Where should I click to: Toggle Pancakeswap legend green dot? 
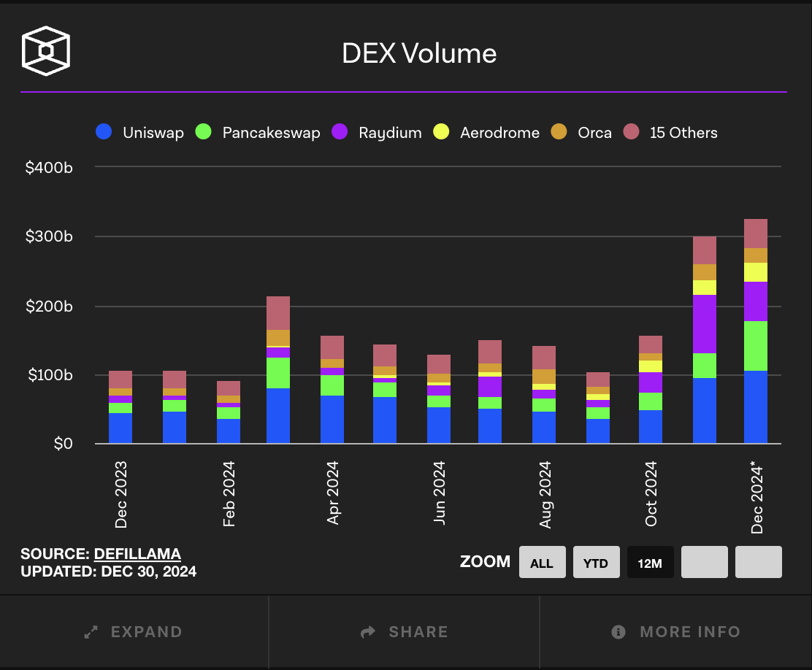coord(203,131)
